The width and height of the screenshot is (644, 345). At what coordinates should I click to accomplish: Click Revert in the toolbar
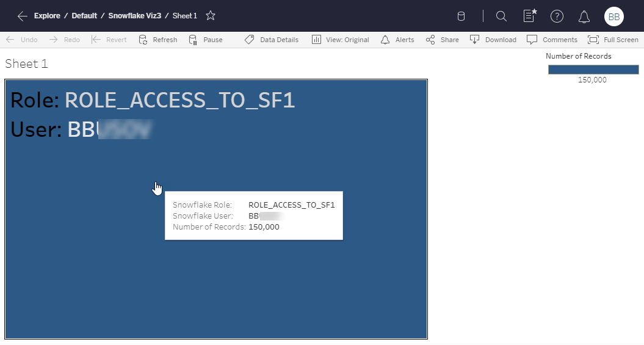109,40
